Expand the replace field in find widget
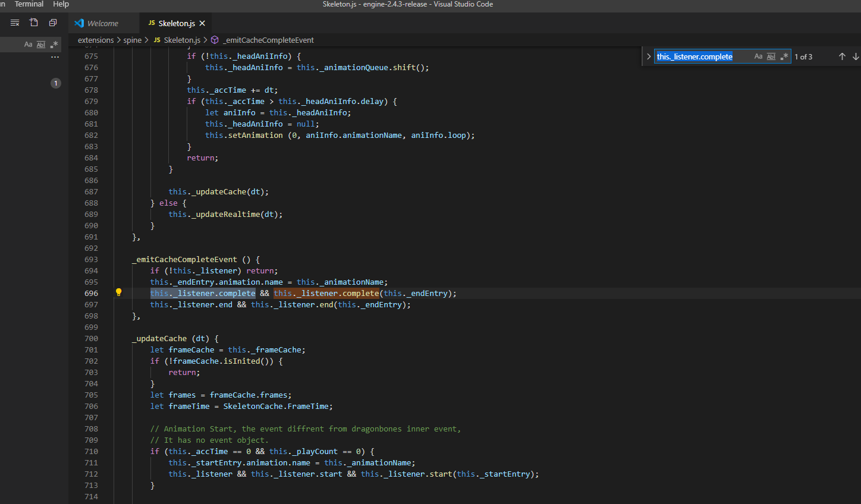This screenshot has width=861, height=504. pos(648,56)
